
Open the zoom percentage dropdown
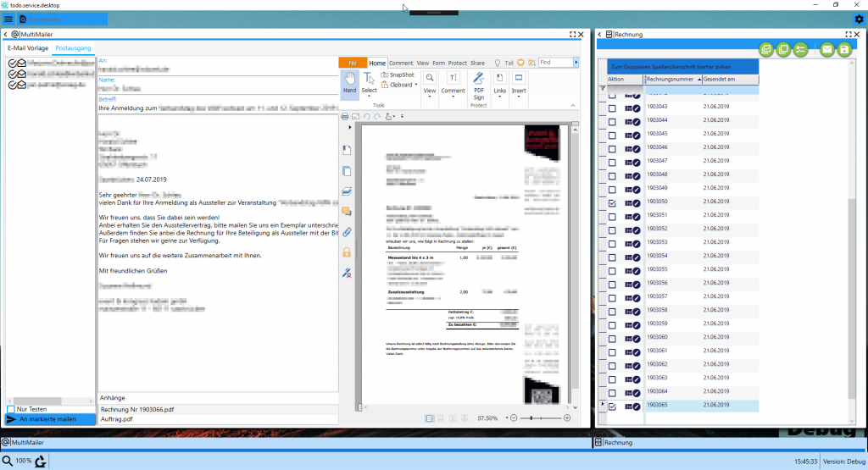point(507,418)
